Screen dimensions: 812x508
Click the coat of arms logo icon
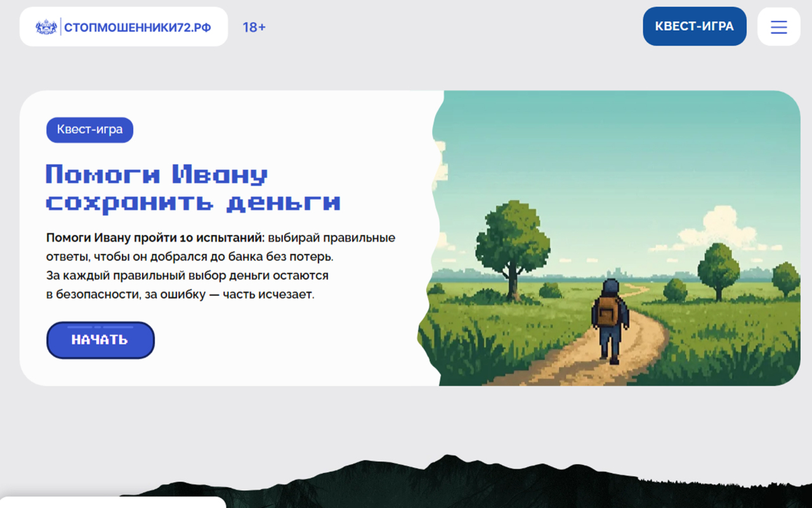46,27
